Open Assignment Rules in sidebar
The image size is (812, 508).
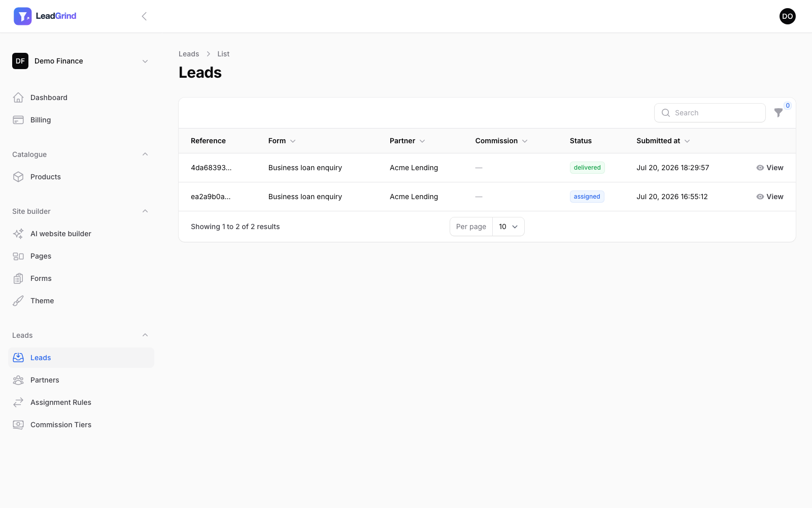coord(81,402)
